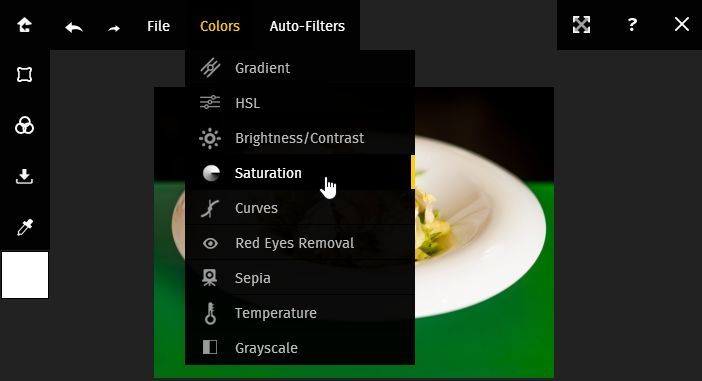Select the HSL adjustment option
702x381 pixels.
[300, 103]
